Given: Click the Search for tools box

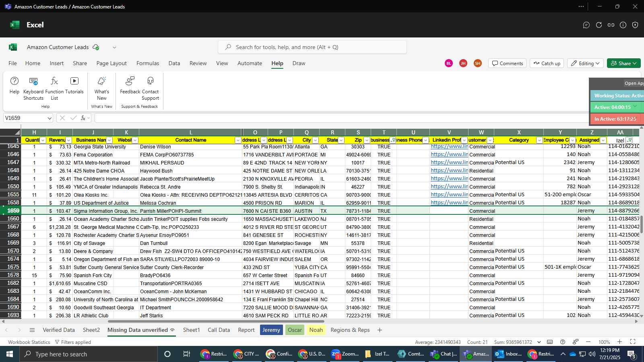Looking at the screenshot, I should (312, 47).
